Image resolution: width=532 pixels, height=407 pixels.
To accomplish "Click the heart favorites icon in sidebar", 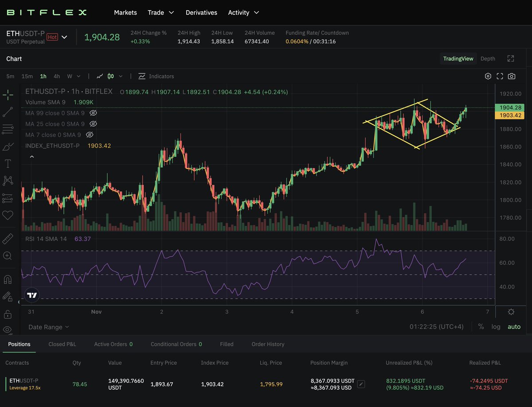I will click(8, 215).
